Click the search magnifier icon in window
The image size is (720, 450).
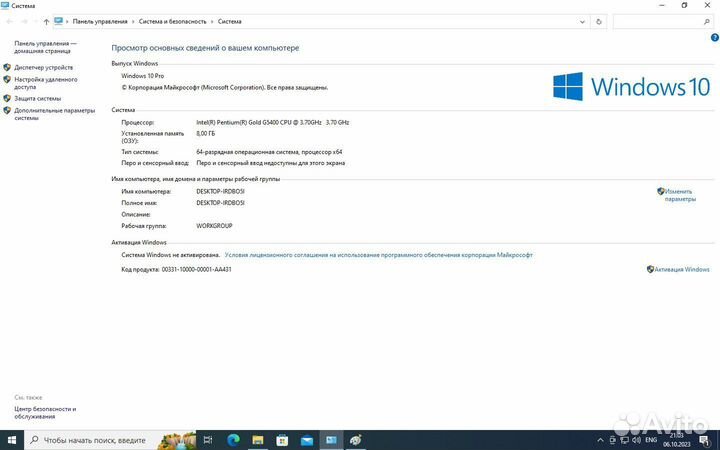point(707,22)
